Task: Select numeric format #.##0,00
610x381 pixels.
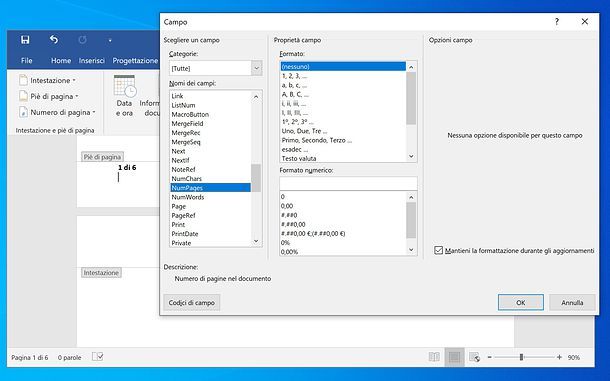Action: tap(343, 225)
